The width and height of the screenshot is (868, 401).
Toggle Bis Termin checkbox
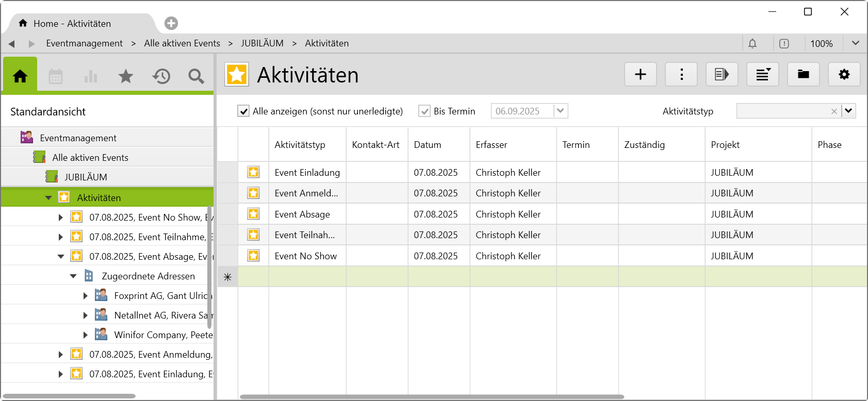click(x=424, y=111)
